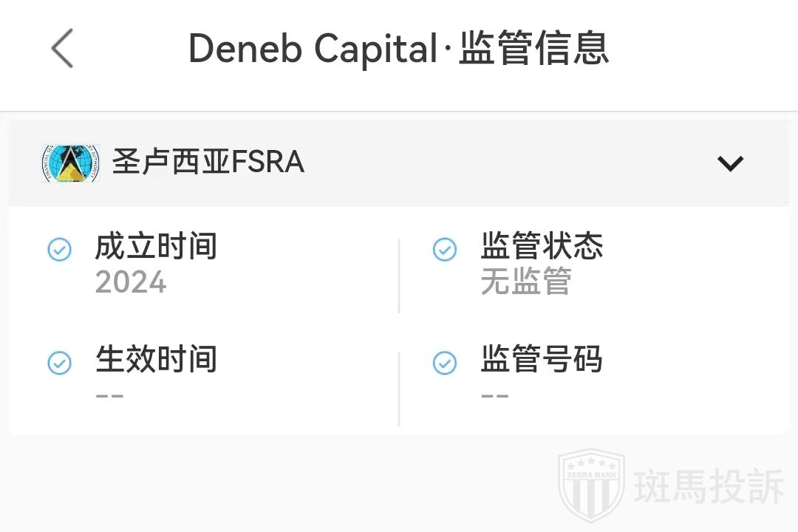
Task: Collapse the 圣卢西亚FSRA section chevron
Action: [730, 163]
